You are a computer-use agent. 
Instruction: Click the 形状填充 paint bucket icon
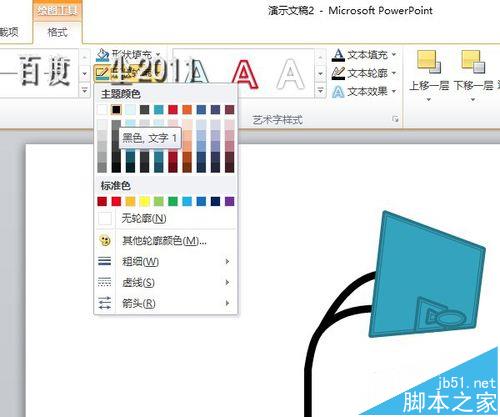(102, 55)
